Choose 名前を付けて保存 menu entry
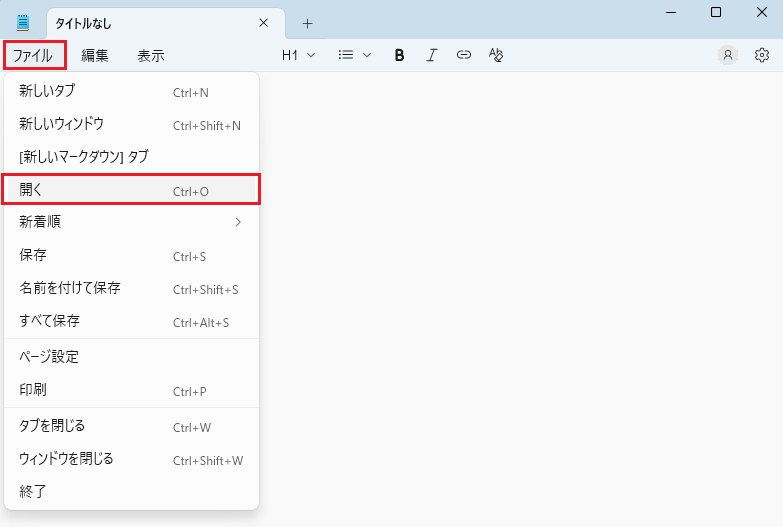The height and width of the screenshot is (527, 783). coord(131,288)
